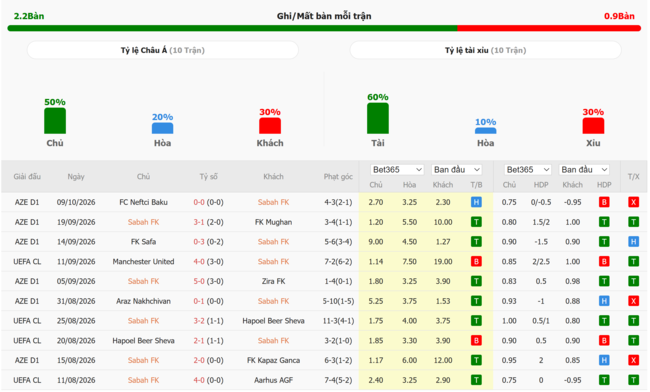Open the first Bet365 bookmaker dropdown
The image size is (650, 392).
point(397,169)
